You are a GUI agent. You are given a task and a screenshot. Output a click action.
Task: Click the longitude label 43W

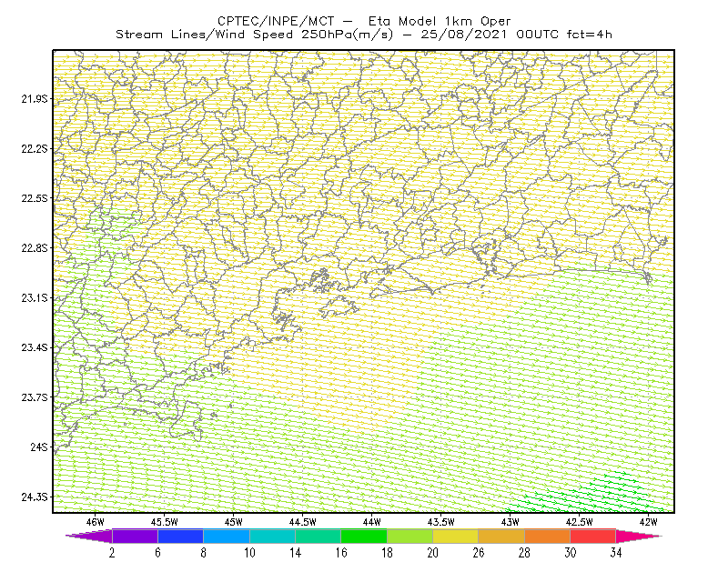[x=511, y=522]
